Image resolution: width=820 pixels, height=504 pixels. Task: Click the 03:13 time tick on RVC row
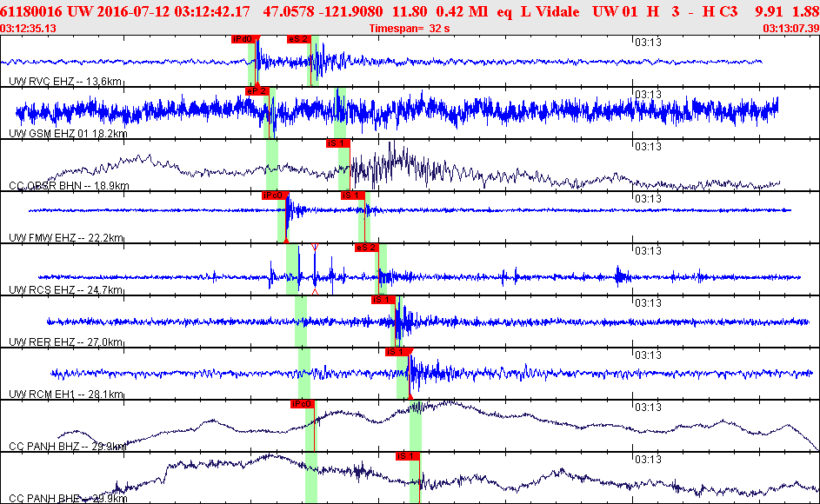click(x=648, y=43)
